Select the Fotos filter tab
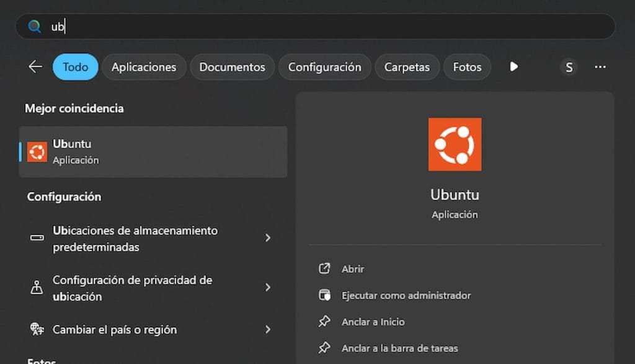The width and height of the screenshot is (635, 364). pos(467,67)
